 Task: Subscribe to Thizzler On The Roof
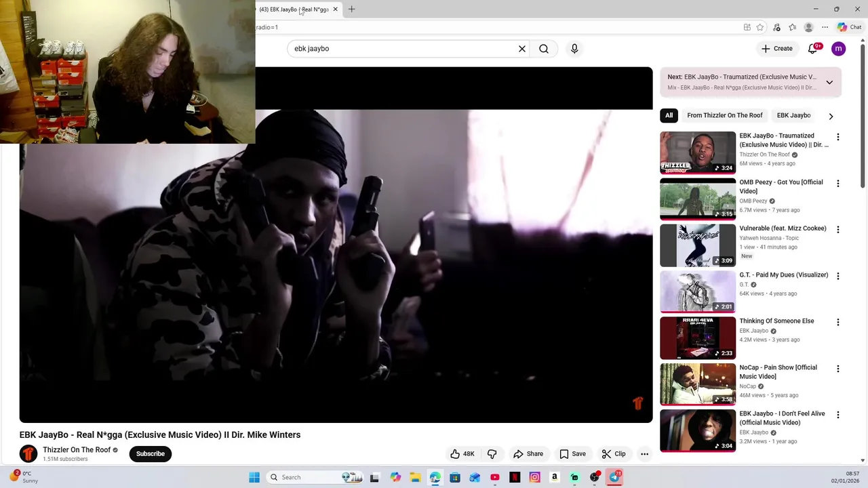tap(151, 454)
